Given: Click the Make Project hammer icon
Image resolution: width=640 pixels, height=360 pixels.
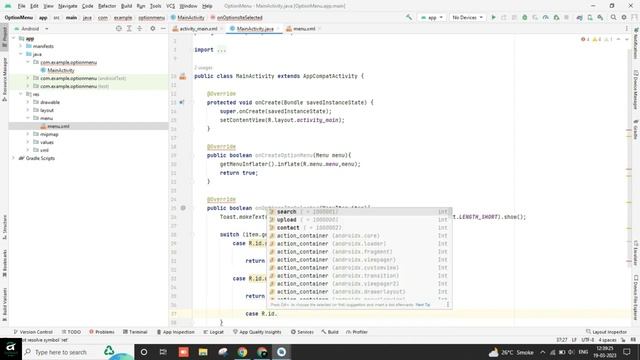Looking at the screenshot, I should point(409,18).
